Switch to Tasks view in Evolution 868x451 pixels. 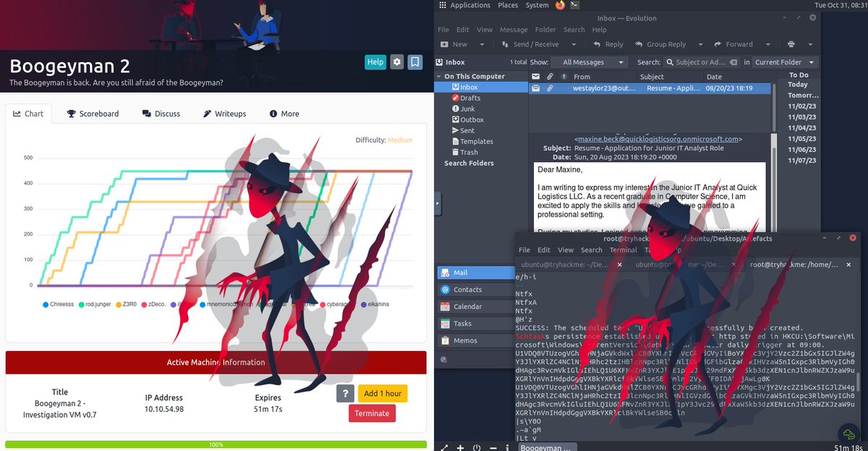click(476, 324)
